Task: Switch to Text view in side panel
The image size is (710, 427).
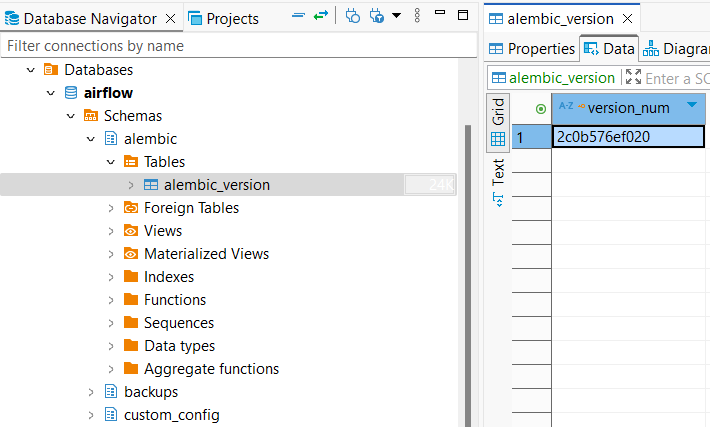Action: (x=497, y=182)
